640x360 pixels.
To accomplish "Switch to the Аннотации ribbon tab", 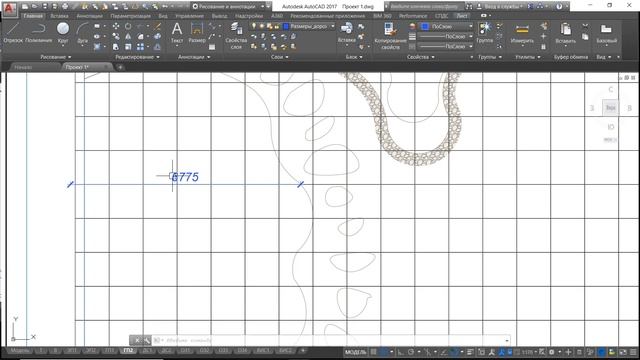I will (89, 16).
